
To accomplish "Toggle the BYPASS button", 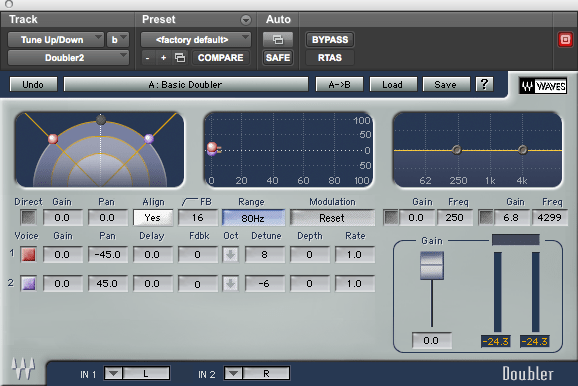I will [330, 39].
